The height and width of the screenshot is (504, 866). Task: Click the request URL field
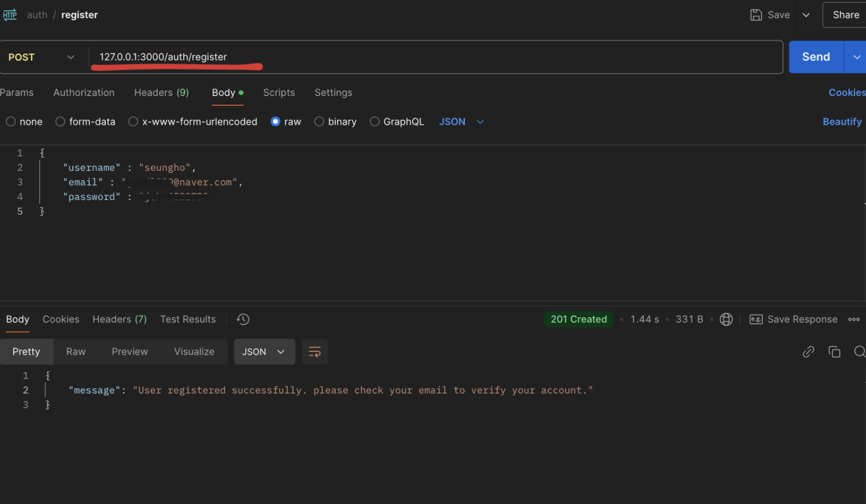436,57
